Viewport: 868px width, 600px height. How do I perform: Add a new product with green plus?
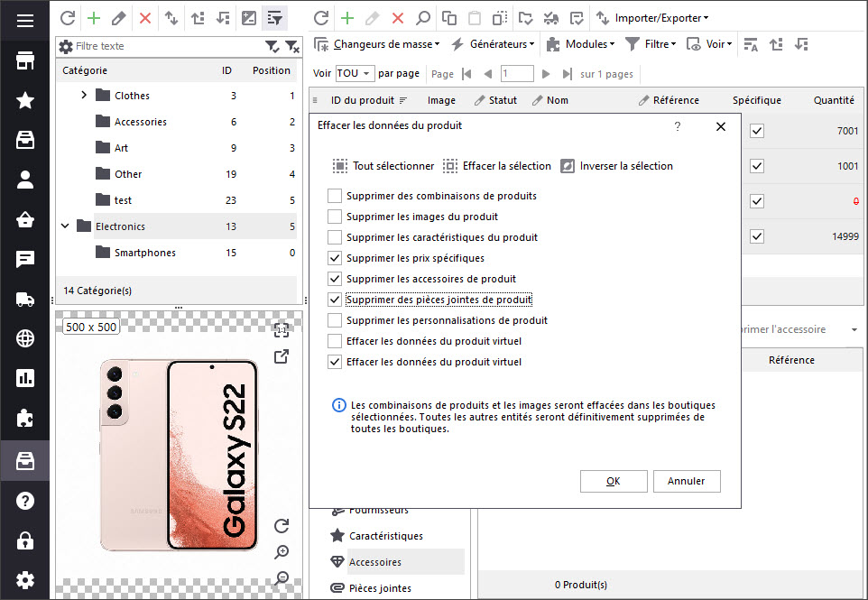347,18
